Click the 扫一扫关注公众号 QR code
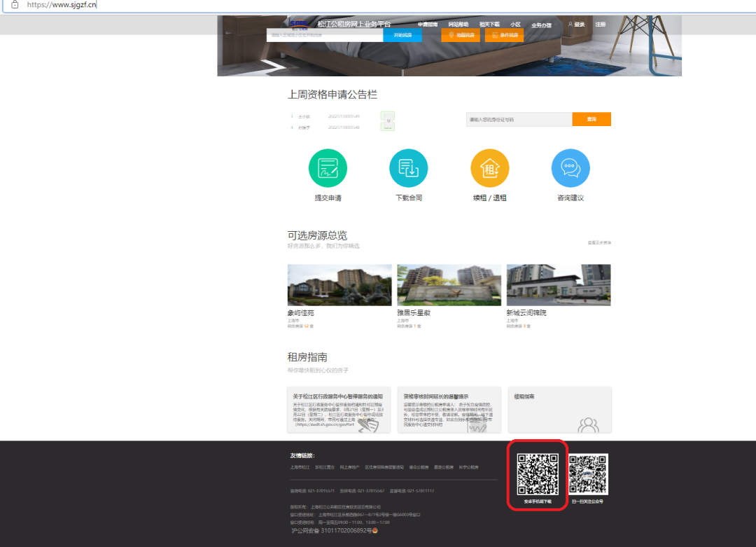The image size is (756, 547). 588,474
